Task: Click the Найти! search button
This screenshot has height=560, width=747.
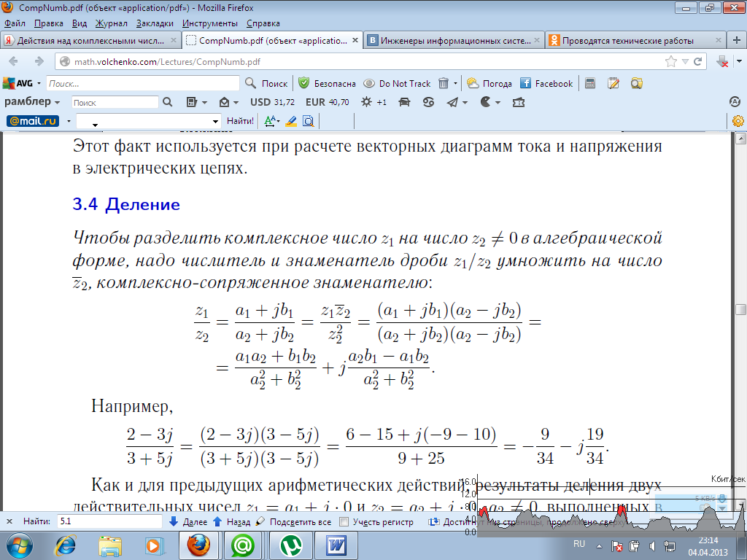Action: click(240, 121)
